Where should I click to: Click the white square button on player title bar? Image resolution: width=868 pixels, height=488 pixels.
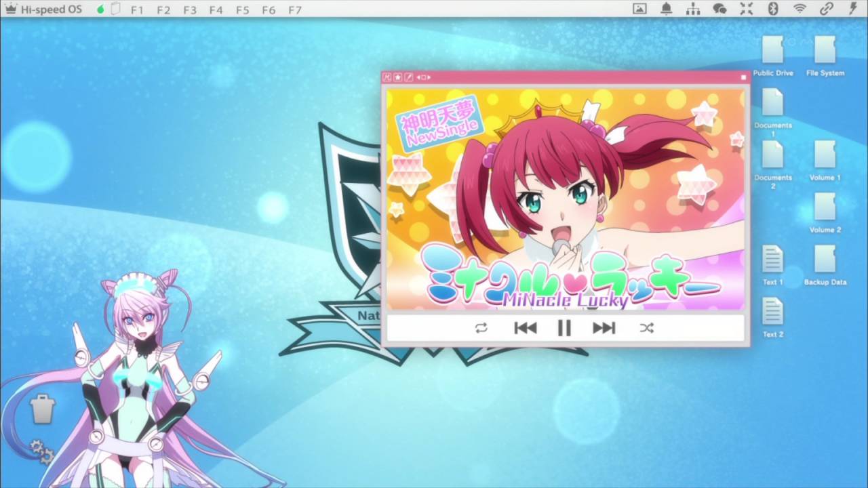[743, 77]
